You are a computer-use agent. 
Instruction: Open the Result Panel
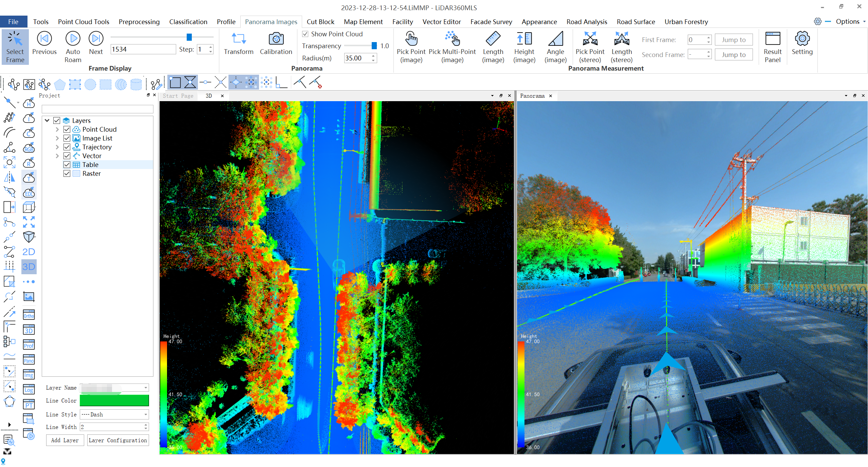pyautogui.click(x=773, y=47)
